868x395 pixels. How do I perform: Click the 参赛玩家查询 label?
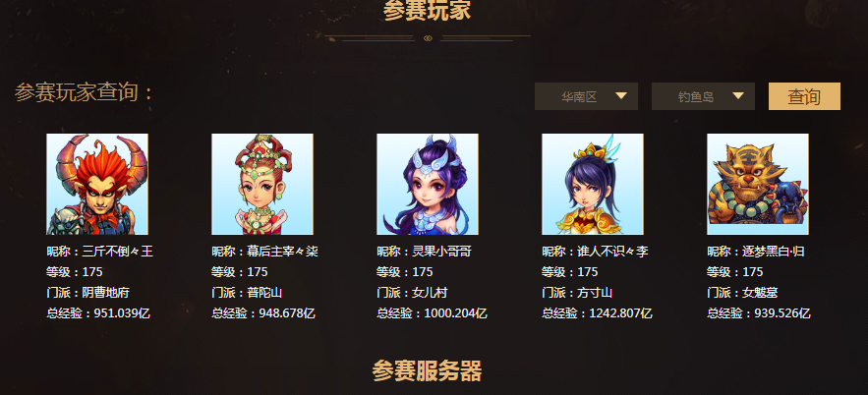coord(83,92)
